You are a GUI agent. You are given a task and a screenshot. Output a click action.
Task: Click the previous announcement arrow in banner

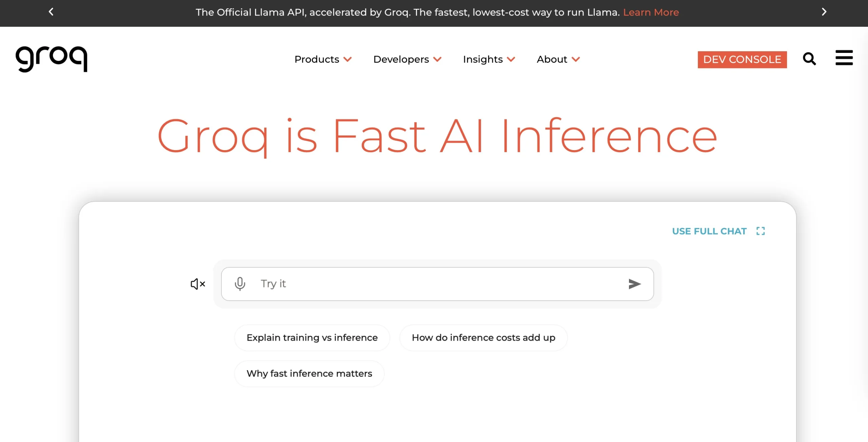point(51,12)
